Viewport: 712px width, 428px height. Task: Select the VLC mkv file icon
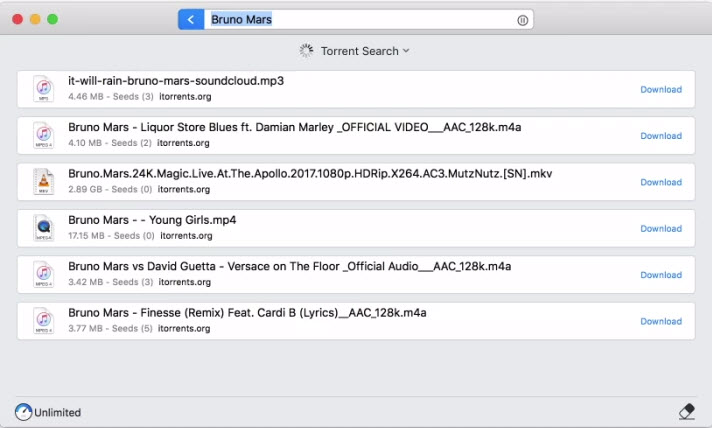43,182
